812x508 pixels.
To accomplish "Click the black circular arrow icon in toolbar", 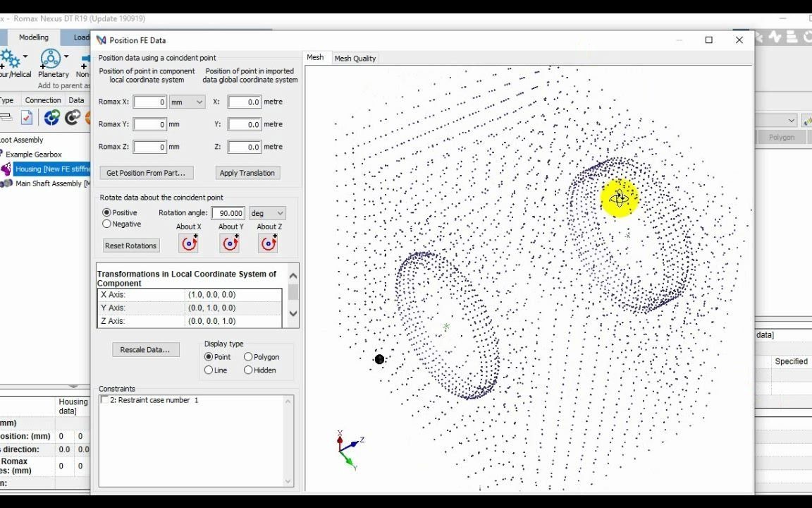I will pyautogui.click(x=73, y=118).
